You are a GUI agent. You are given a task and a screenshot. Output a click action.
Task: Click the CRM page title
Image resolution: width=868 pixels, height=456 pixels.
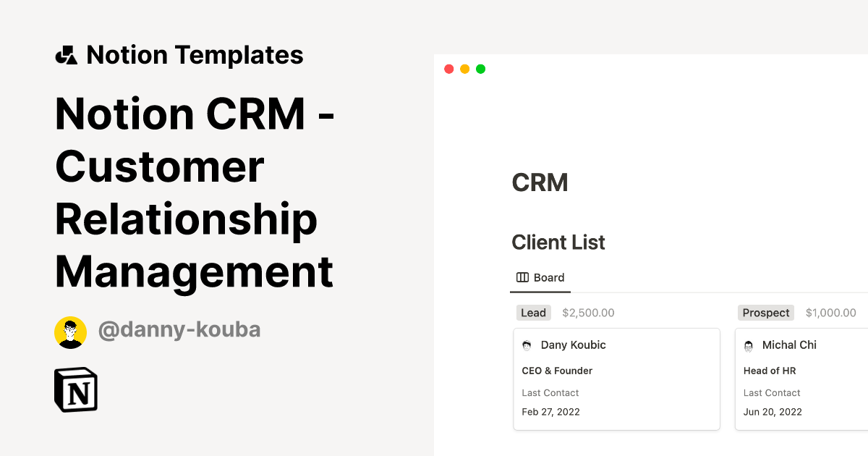pos(540,182)
